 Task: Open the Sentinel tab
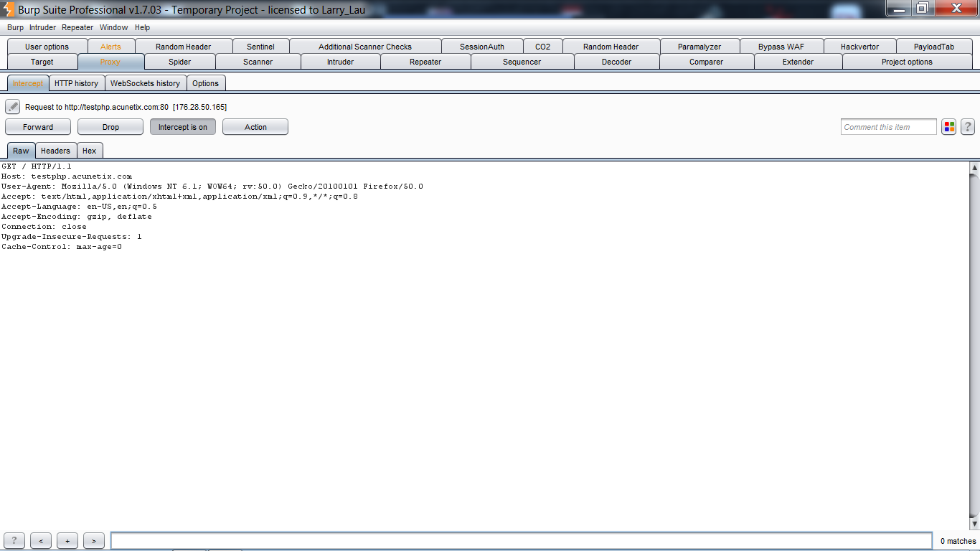(260, 47)
